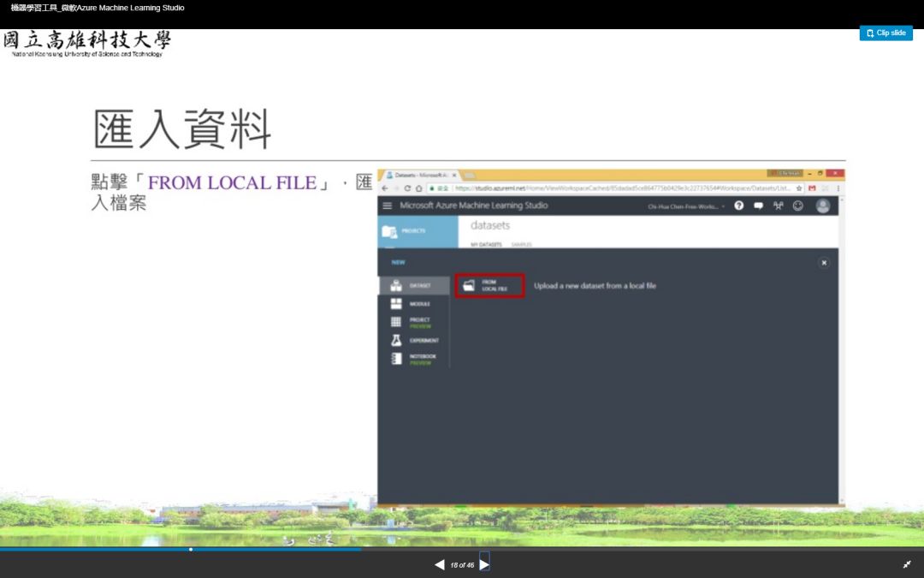This screenshot has height=578, width=924.
Task: Click the presentation title in the top bar
Action: click(98, 8)
